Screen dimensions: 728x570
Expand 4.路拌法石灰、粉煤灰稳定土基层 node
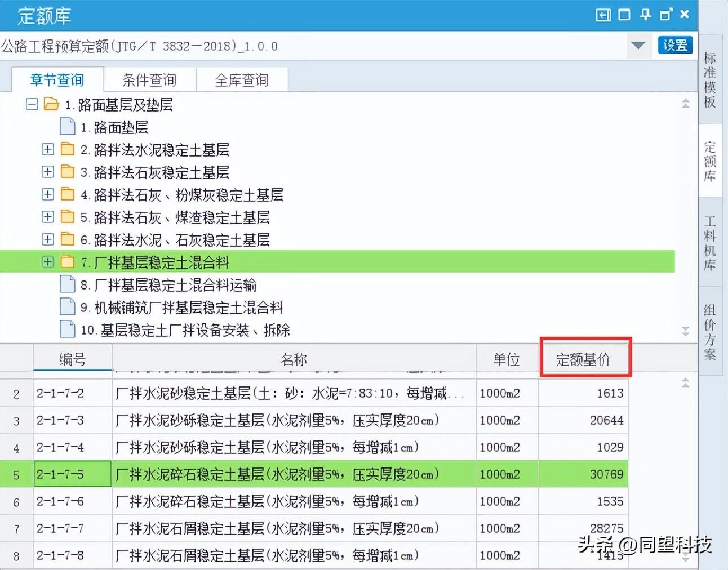coord(48,194)
